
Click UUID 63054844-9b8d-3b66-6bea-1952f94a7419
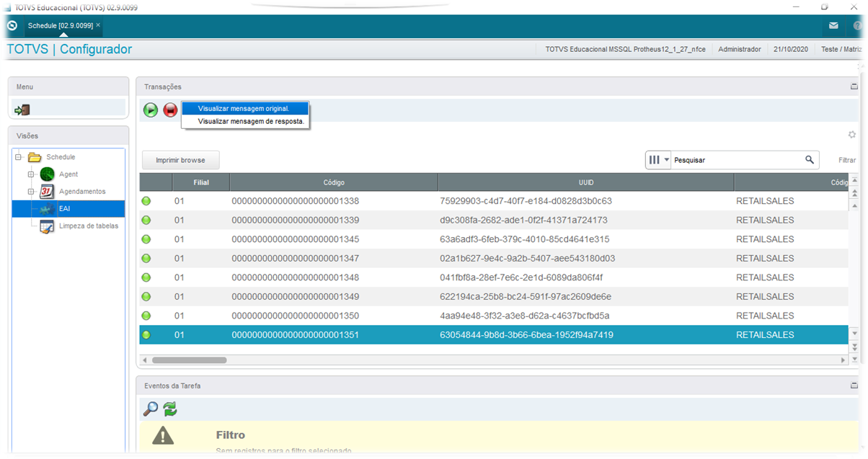pyautogui.click(x=526, y=335)
